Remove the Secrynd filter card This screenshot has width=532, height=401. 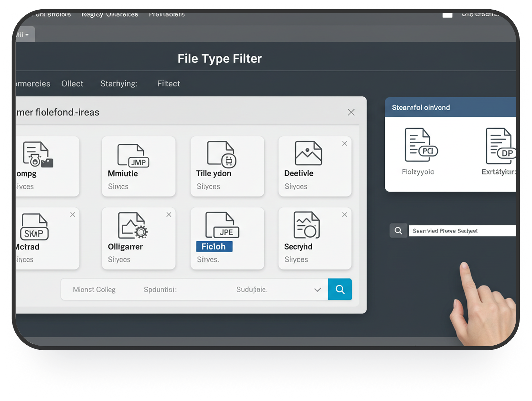coord(345,215)
